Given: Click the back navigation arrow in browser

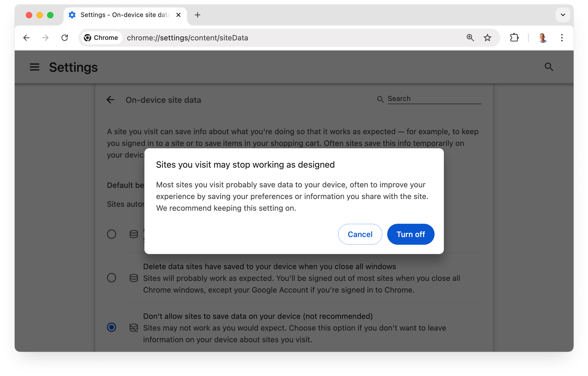Looking at the screenshot, I should coord(27,38).
